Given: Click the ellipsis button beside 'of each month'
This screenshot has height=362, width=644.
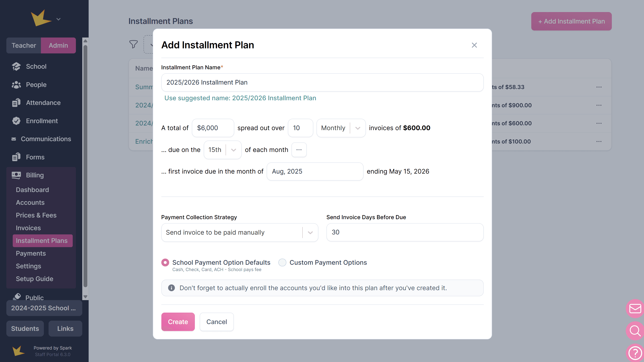Looking at the screenshot, I should point(299,150).
